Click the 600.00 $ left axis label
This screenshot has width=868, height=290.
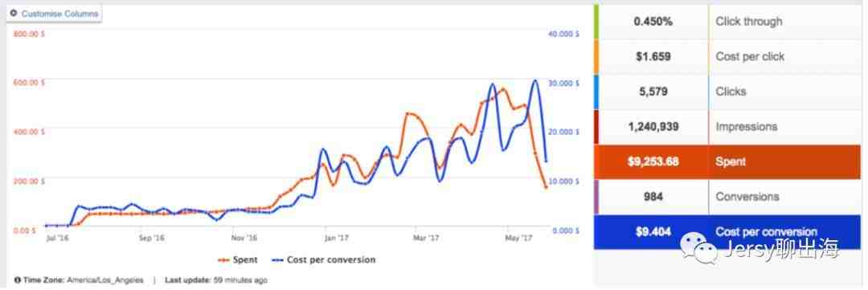29,83
